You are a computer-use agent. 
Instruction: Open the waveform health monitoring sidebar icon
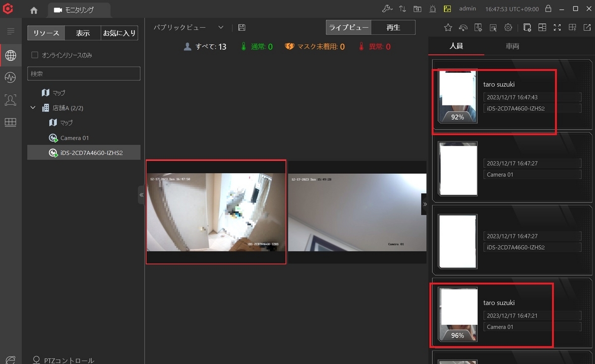coord(10,77)
